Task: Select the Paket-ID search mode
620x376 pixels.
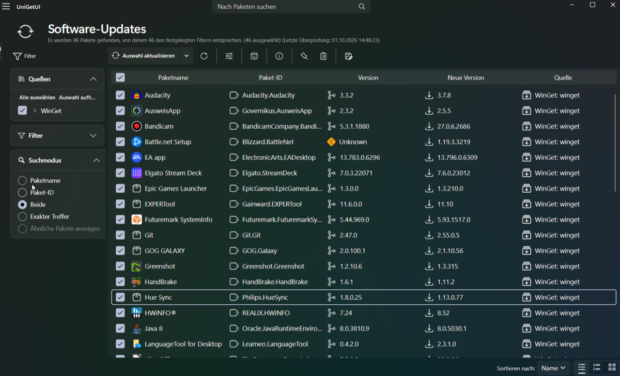Action: pos(23,193)
